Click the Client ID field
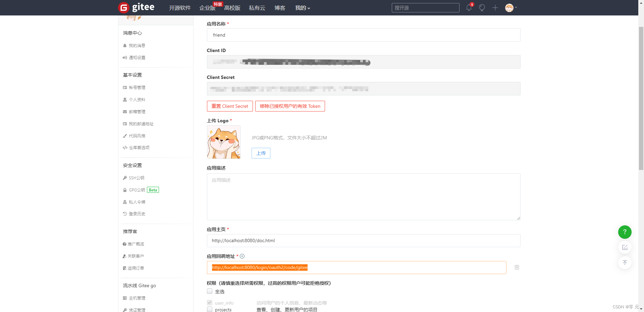 click(364, 62)
